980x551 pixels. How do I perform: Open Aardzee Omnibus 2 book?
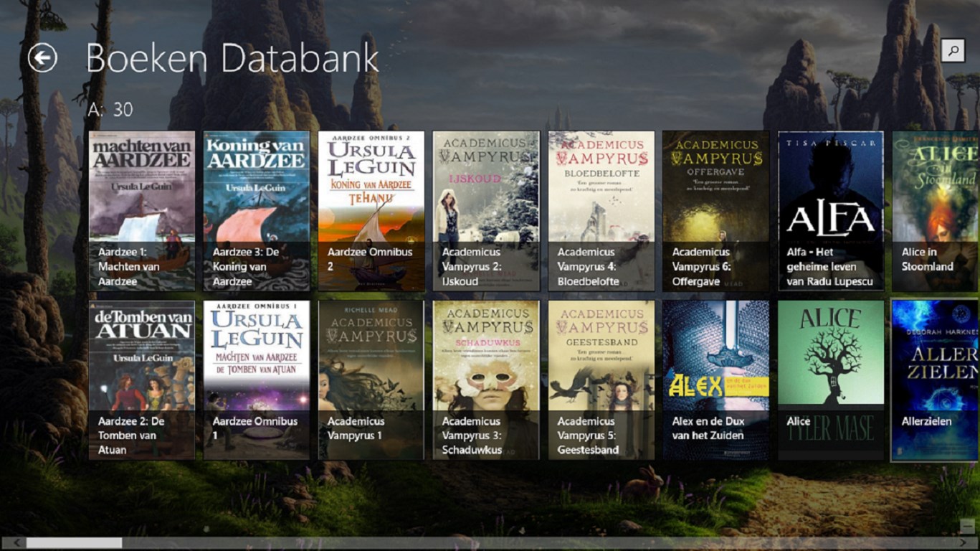click(371, 211)
